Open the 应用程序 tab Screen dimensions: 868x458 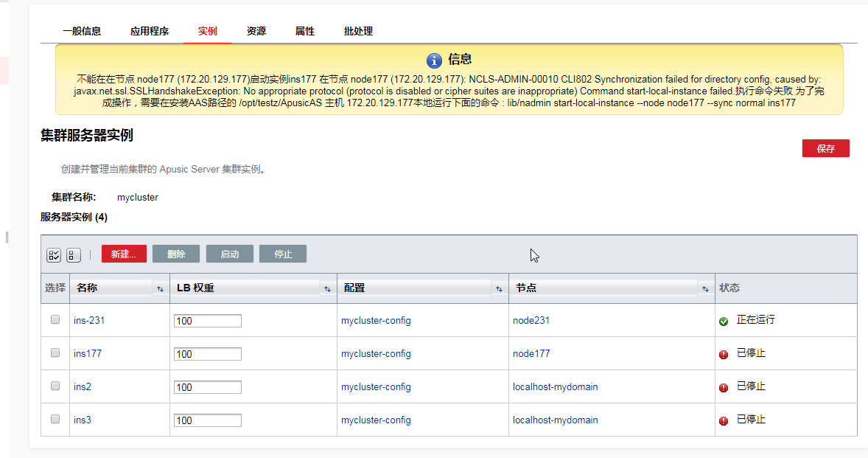click(150, 31)
